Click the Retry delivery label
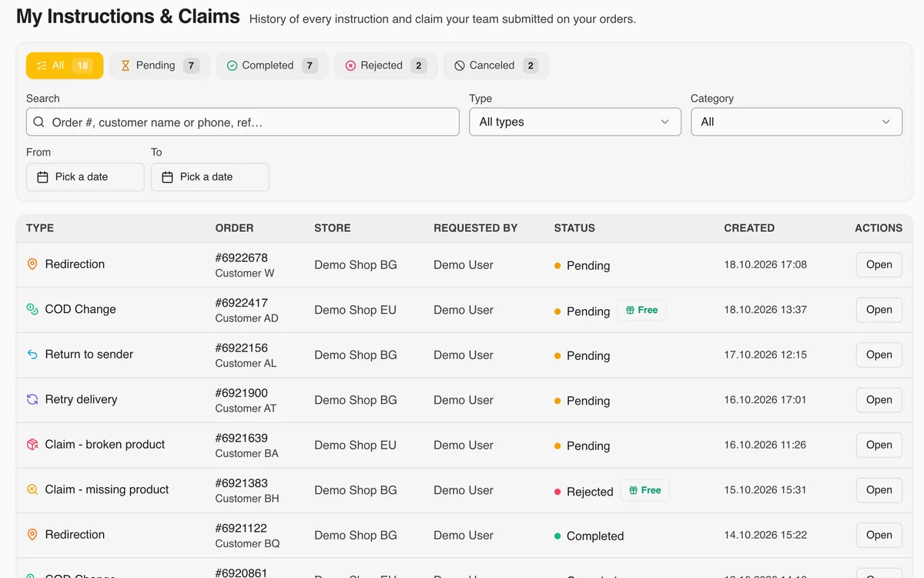 tap(81, 399)
